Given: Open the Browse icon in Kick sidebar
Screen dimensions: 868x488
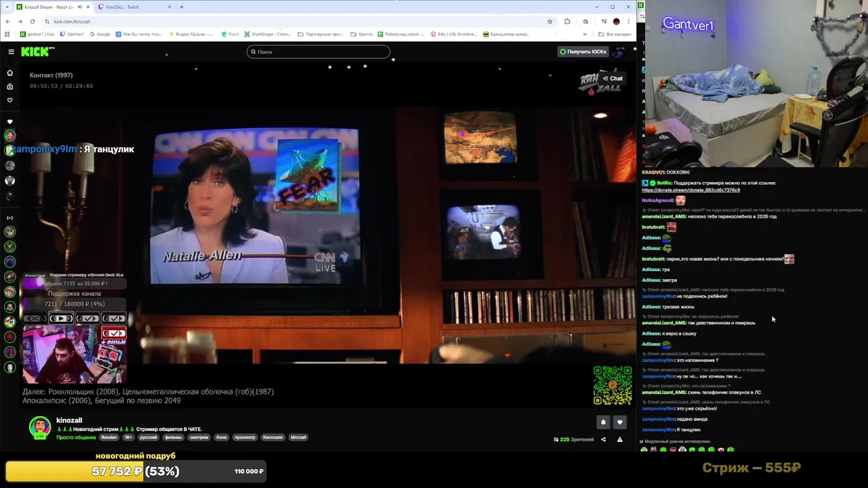Looking at the screenshot, I should coord(9,87).
